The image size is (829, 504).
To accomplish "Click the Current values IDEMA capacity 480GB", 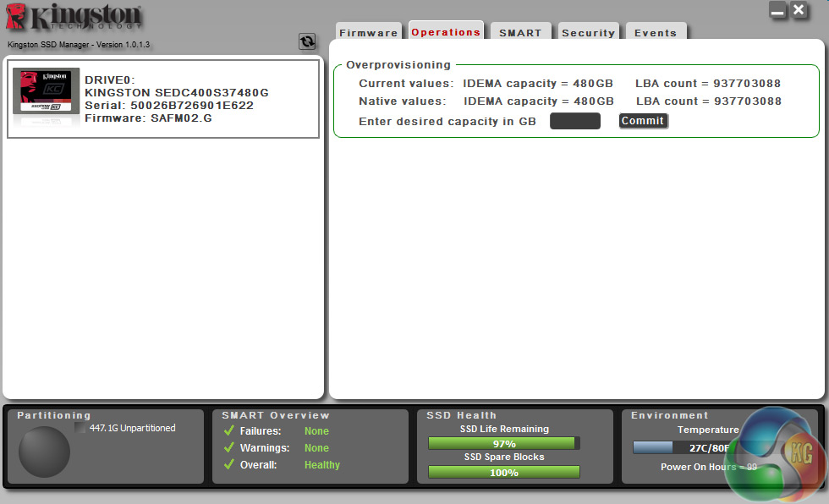I will point(538,84).
